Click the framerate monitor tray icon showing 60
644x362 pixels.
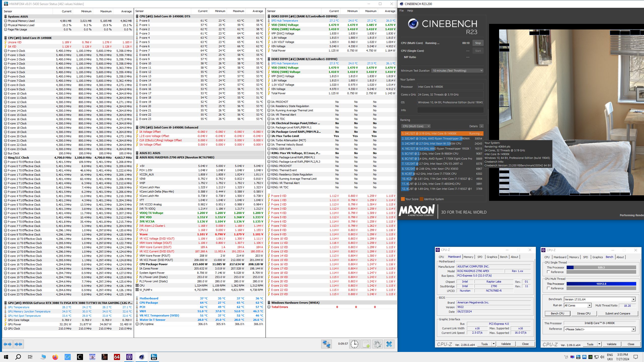[572, 357]
